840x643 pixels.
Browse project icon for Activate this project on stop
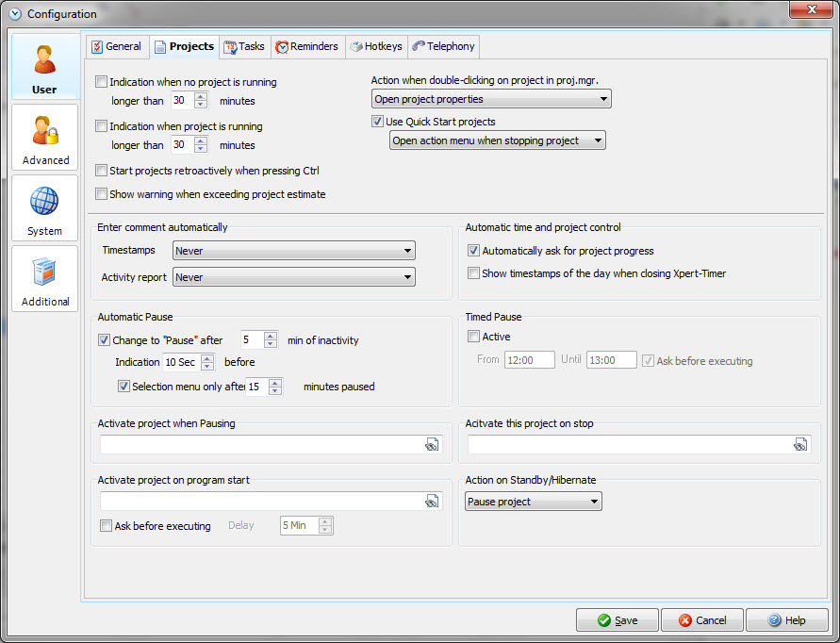pos(800,445)
